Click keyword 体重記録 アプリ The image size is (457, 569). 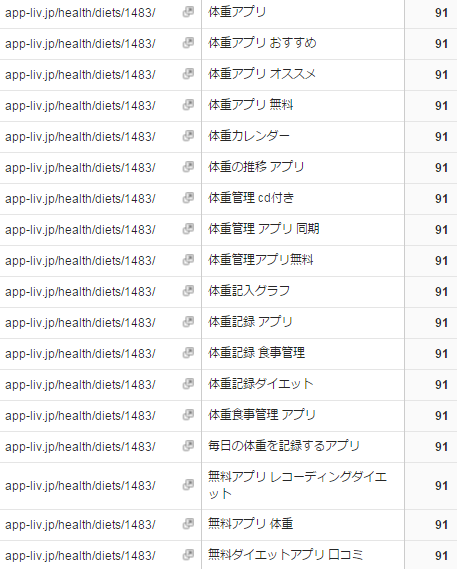tap(250, 322)
